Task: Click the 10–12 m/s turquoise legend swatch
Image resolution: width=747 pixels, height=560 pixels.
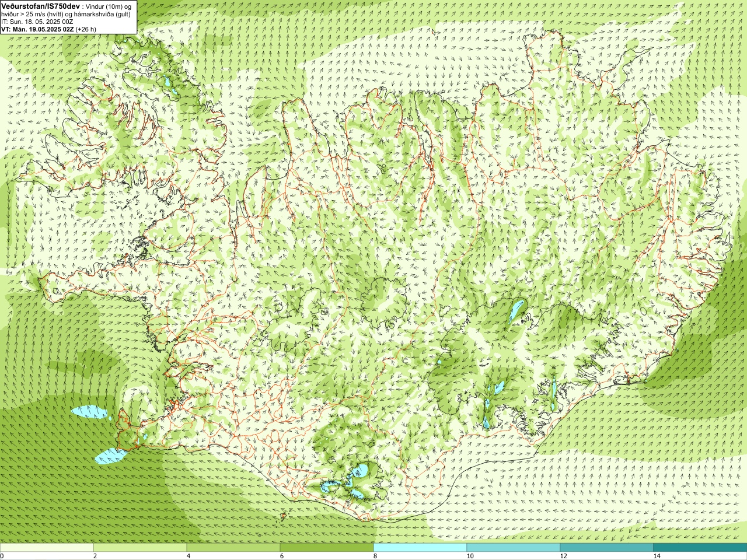Action: 514,548
